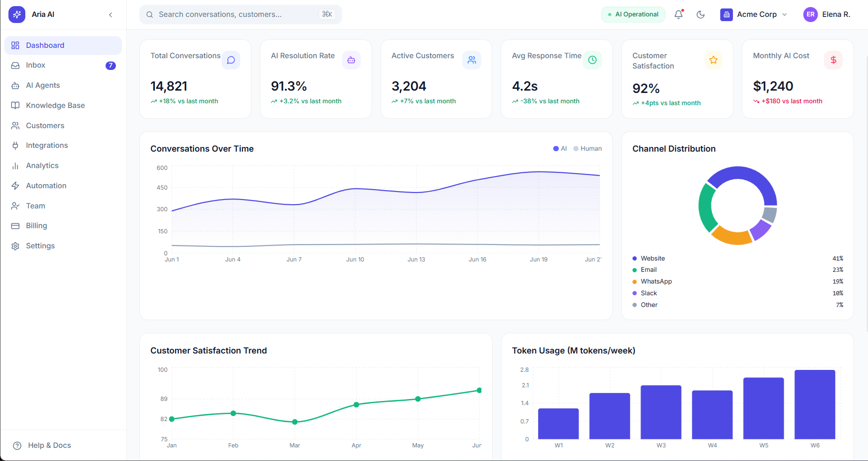The width and height of the screenshot is (868, 461).
Task: Toggle dark mode moon icon
Action: pyautogui.click(x=700, y=15)
